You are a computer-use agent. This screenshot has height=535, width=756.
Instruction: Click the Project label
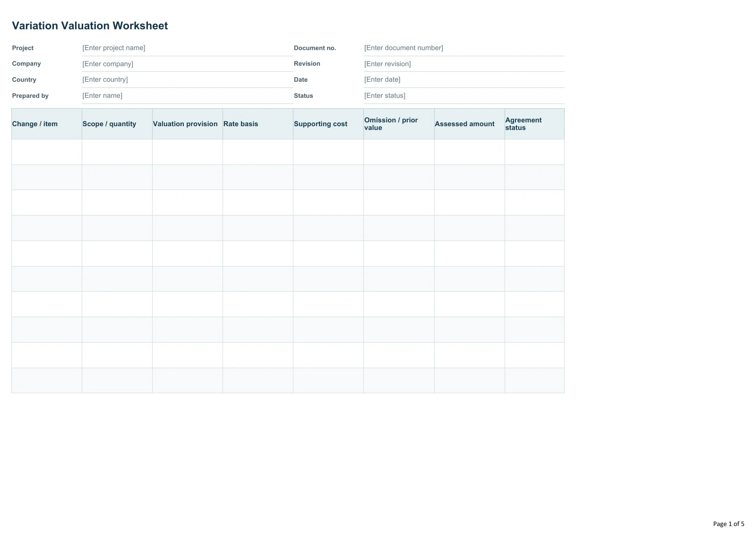[23, 48]
